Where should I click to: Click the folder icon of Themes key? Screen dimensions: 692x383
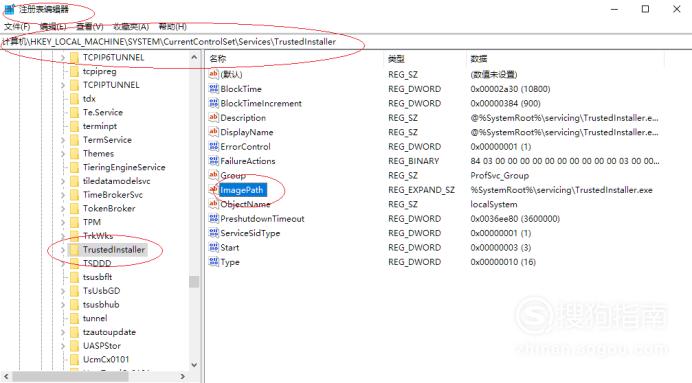[74, 154]
